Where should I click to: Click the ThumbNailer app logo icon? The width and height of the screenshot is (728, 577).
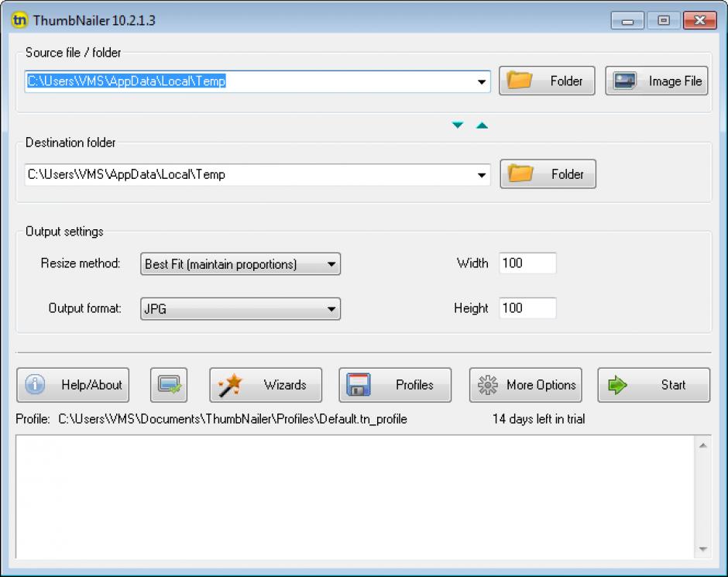[x=19, y=20]
